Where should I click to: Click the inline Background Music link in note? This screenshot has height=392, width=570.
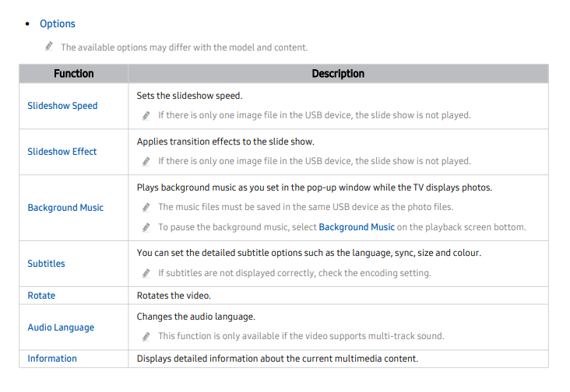[x=357, y=227]
